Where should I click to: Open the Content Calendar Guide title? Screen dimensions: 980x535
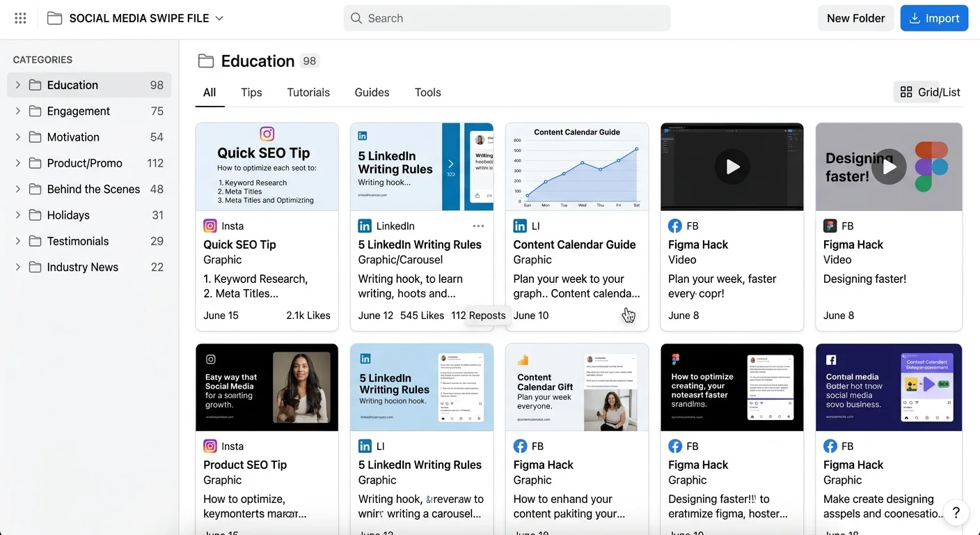click(574, 245)
